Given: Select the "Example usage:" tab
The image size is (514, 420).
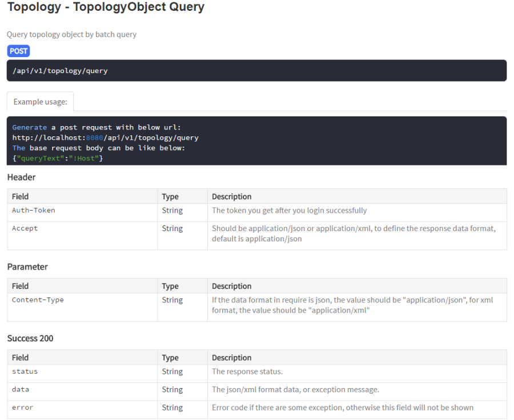Looking at the screenshot, I should (x=40, y=102).
